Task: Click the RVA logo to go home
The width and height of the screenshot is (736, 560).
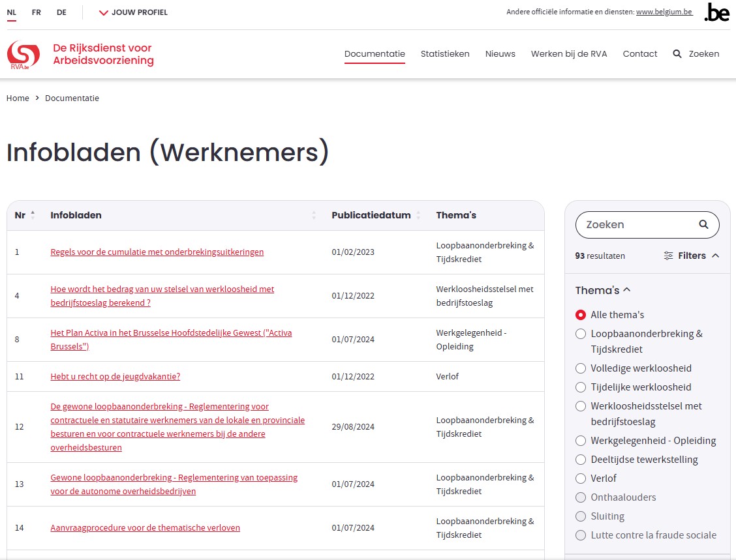Action: tap(22, 53)
